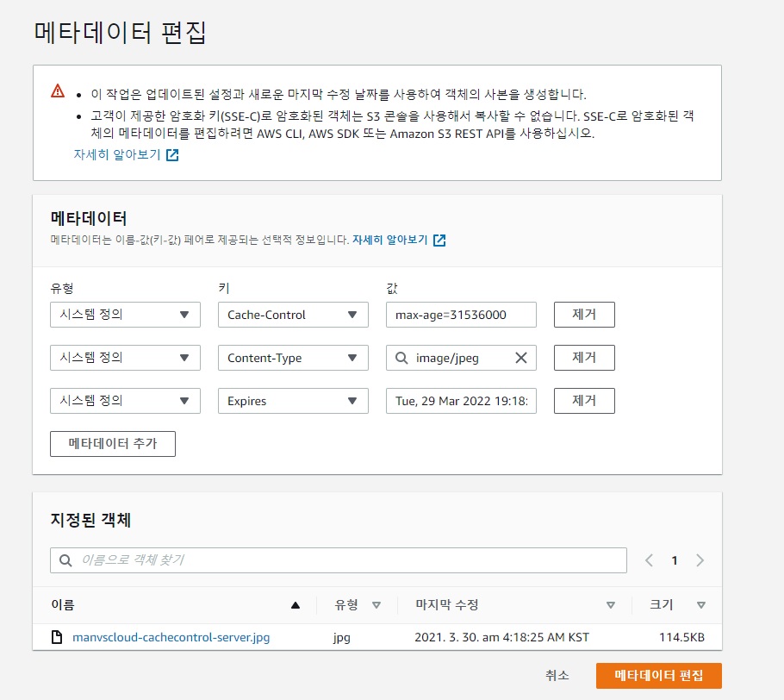Viewport: 784px width, 700px height.
Task: Remove the Expires metadata row
Action: point(583,401)
